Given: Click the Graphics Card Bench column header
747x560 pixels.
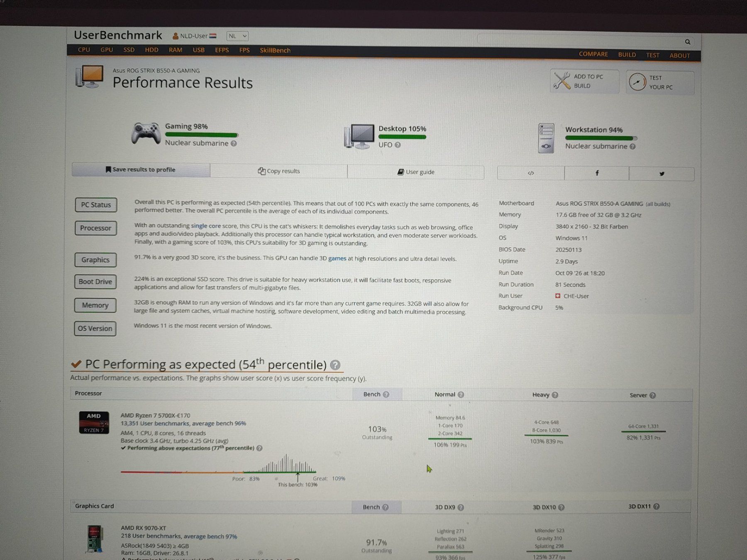Looking at the screenshot, I should (376, 507).
